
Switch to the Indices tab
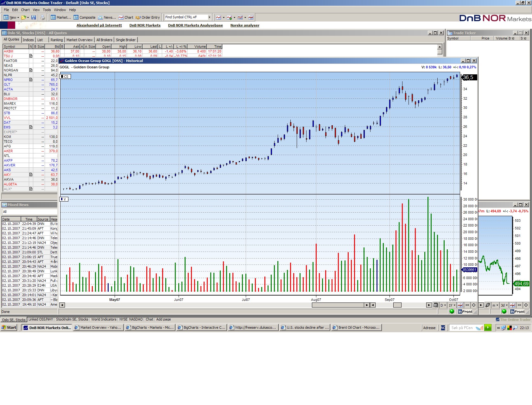(x=28, y=40)
